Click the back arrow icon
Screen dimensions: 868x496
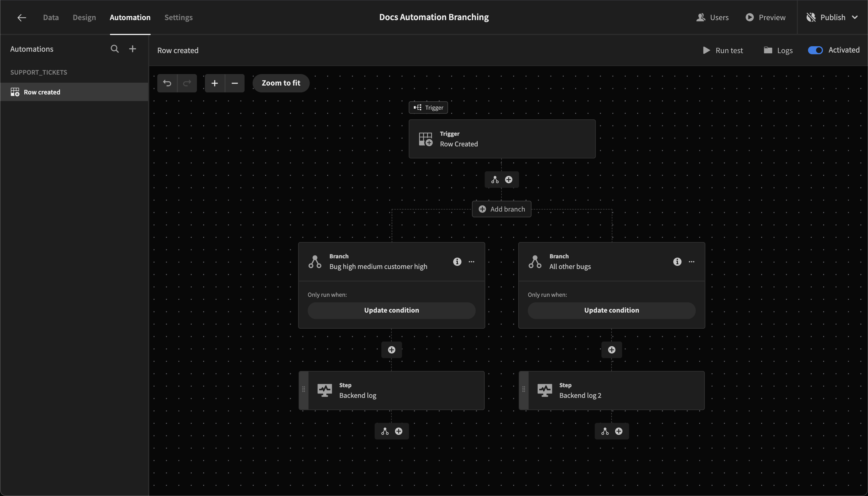point(22,18)
